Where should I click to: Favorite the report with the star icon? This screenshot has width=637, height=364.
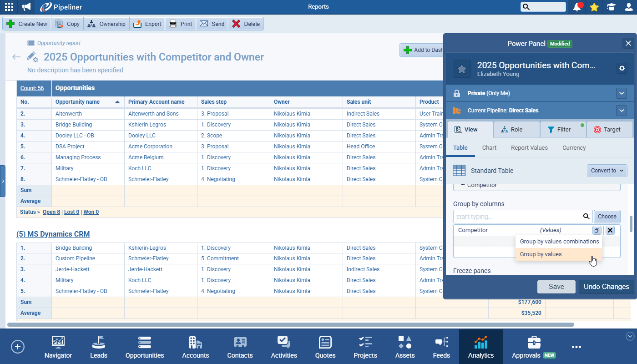pyautogui.click(x=461, y=69)
